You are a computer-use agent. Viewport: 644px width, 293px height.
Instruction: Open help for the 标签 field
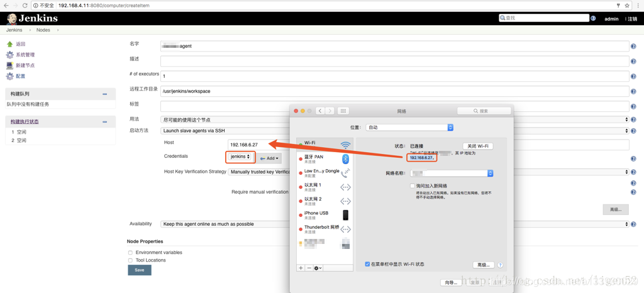coord(633,107)
